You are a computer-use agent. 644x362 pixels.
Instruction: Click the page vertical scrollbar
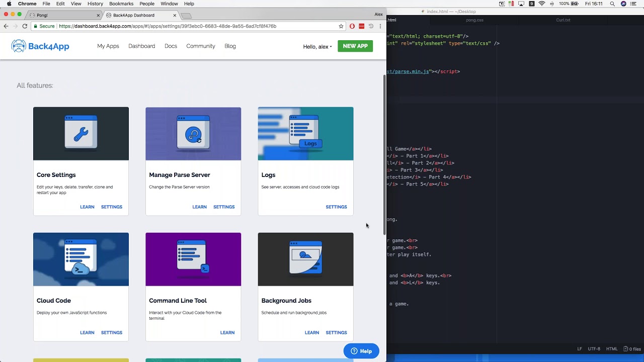(x=385, y=155)
